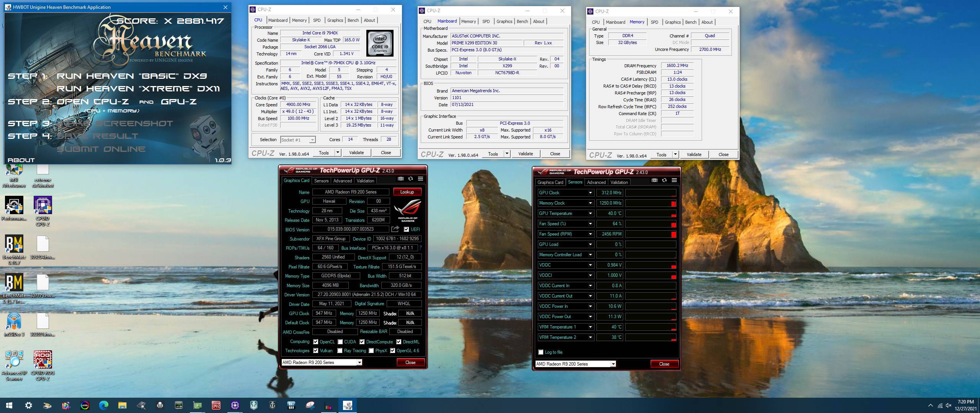Switch to the Advanced tab in the GPU-Z Graphics Card window
Viewport: 980px width, 413px height.
point(342,181)
